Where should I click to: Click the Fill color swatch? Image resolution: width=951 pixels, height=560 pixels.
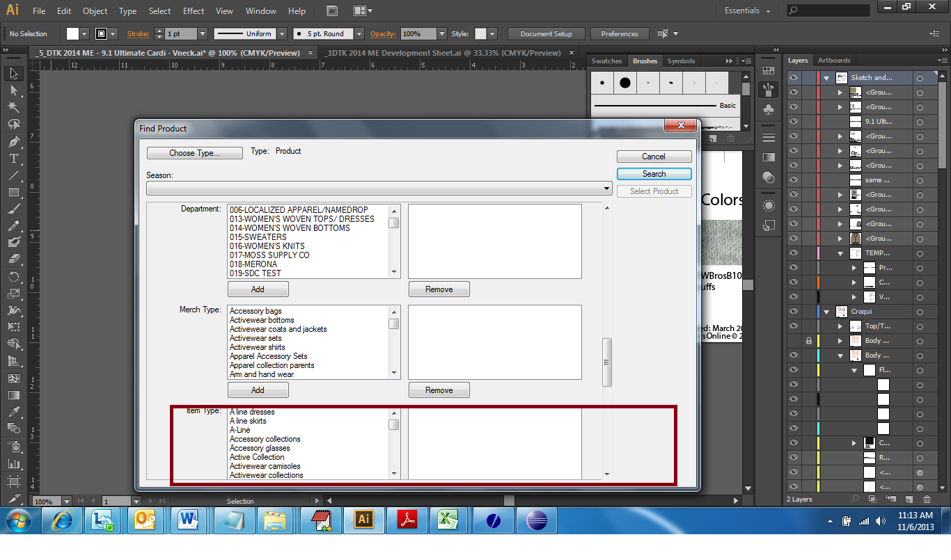(x=72, y=34)
